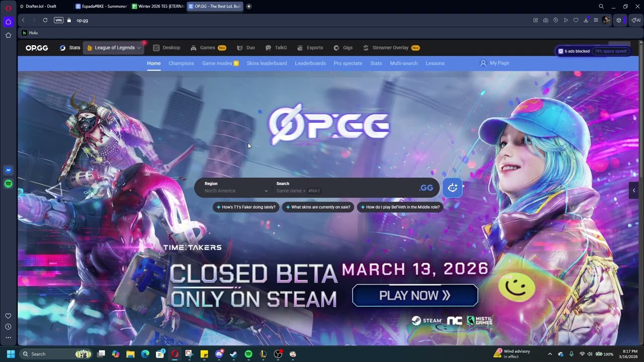The width and height of the screenshot is (644, 362).
Task: Select the Multi-search tab
Action: [404, 63]
